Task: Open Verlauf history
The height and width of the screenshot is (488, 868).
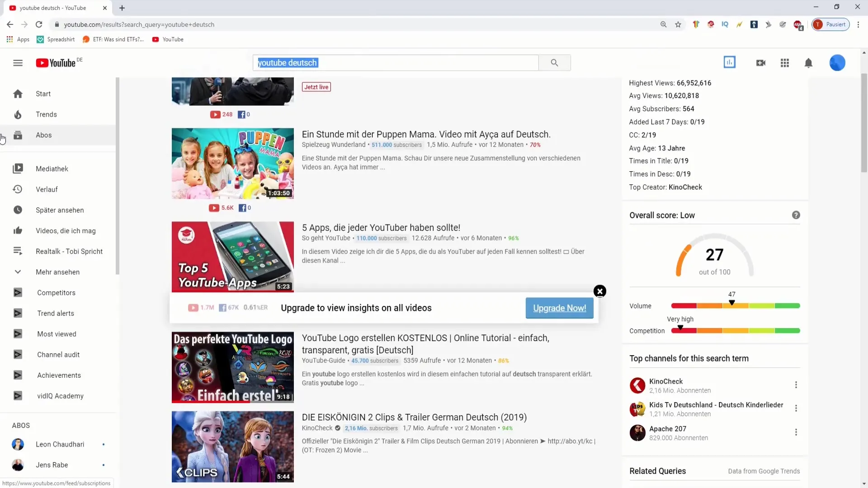Action: click(58, 189)
